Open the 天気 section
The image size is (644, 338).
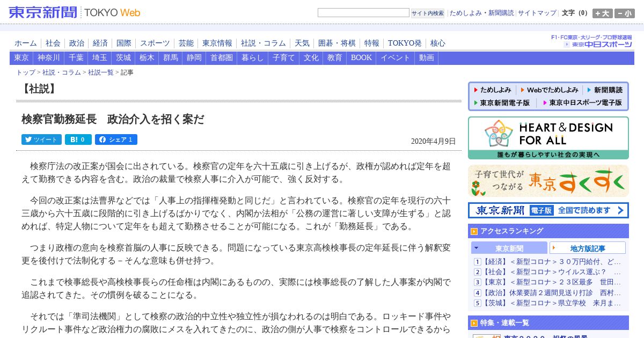pyautogui.click(x=302, y=43)
